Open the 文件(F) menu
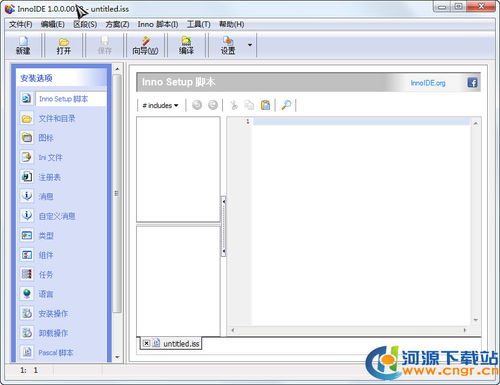 coord(21,24)
